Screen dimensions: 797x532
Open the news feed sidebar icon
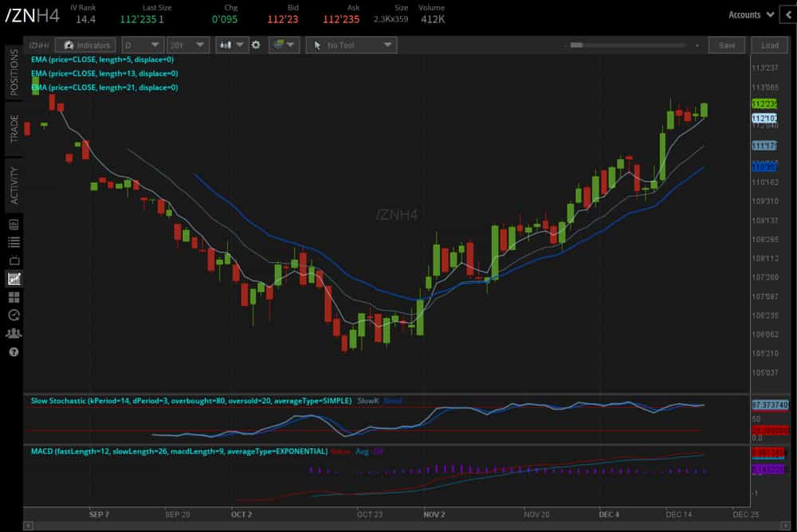[x=14, y=224]
